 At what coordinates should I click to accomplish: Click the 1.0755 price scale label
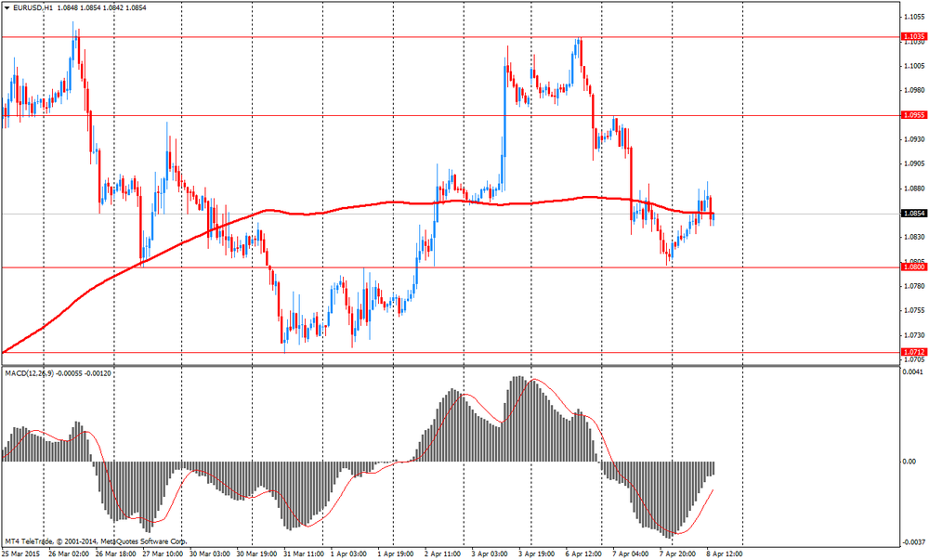tap(912, 310)
